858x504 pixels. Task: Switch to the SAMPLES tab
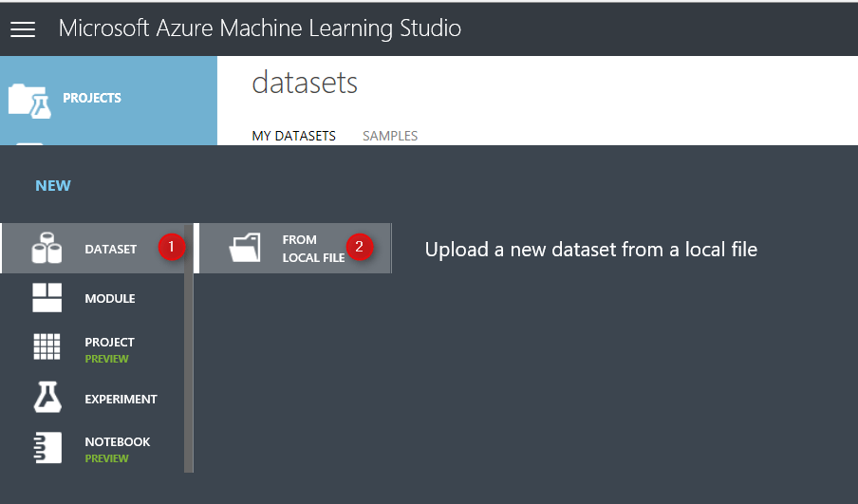pos(390,136)
